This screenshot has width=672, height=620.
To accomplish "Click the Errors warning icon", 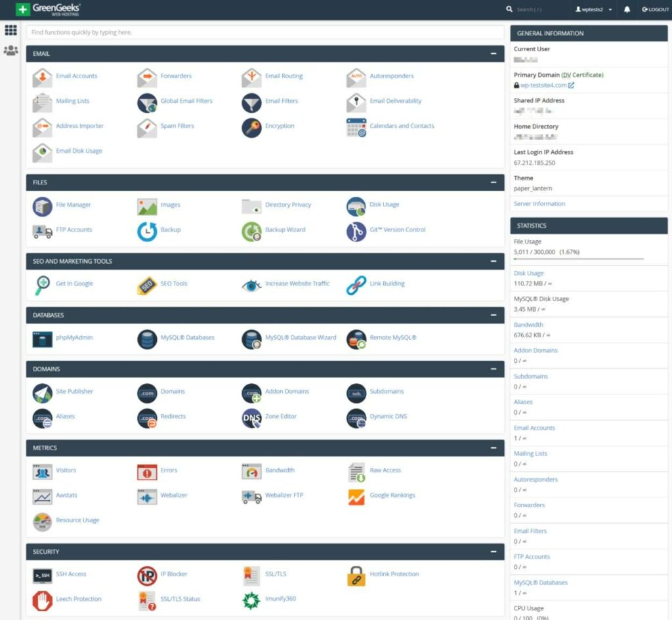I will (x=146, y=472).
